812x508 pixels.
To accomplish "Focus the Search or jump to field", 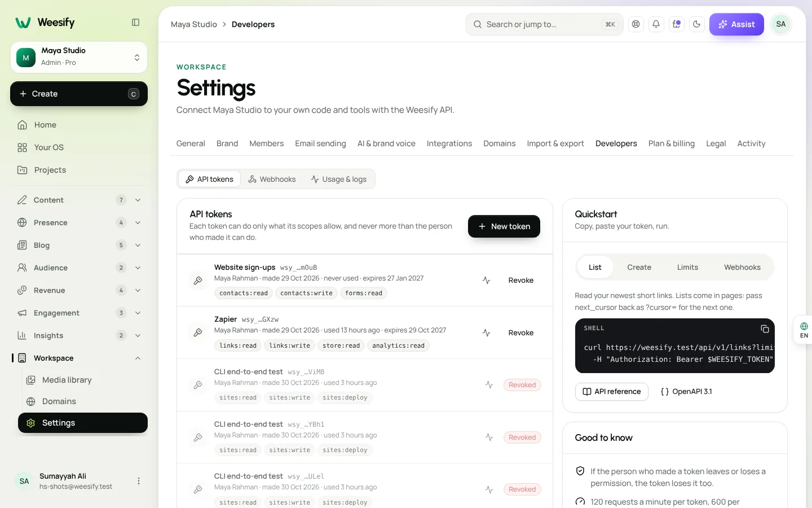I will point(545,24).
